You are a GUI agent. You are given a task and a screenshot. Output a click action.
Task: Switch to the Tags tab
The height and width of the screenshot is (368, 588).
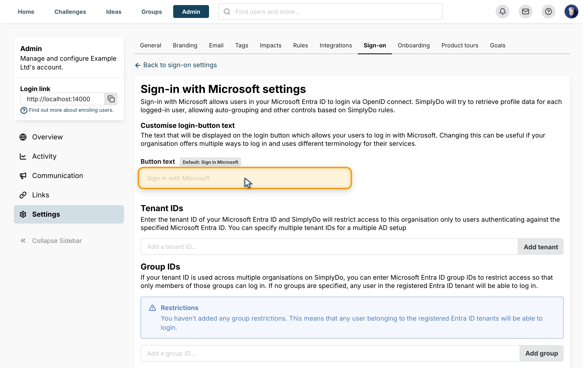pyautogui.click(x=242, y=46)
